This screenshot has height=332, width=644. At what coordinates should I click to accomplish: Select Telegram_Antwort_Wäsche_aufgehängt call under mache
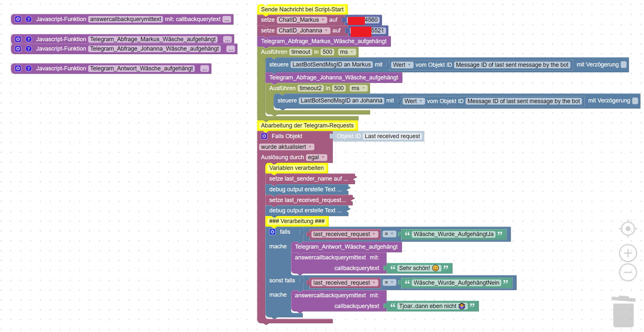click(x=346, y=247)
